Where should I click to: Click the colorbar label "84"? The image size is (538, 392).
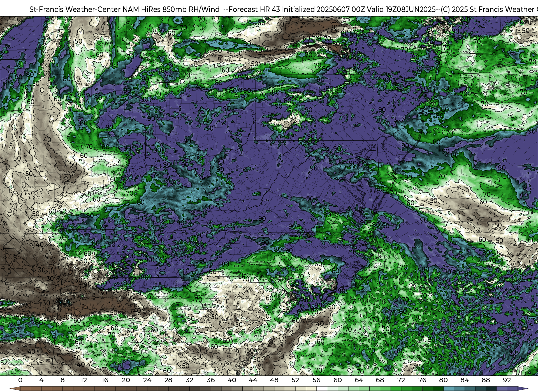coord(465,380)
